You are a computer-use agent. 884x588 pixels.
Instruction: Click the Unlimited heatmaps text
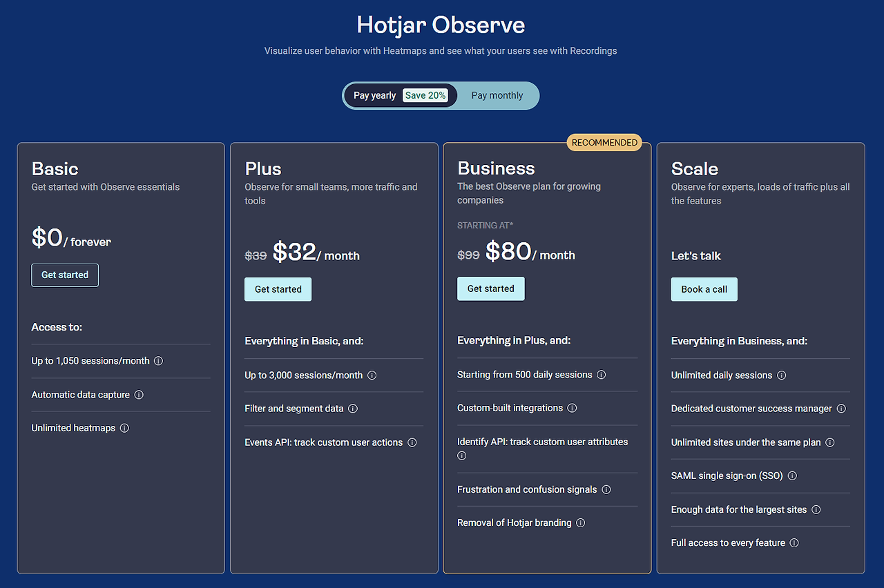point(73,428)
